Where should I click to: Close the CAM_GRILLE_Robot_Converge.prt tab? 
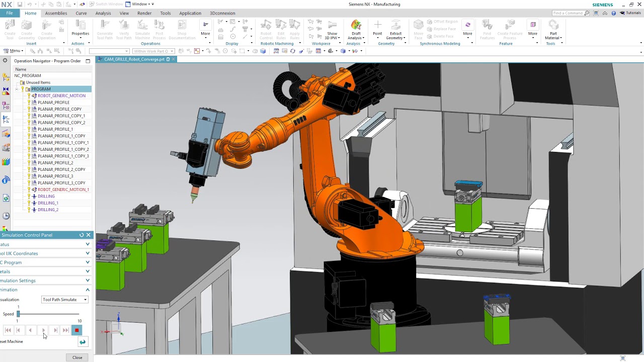coord(174,59)
